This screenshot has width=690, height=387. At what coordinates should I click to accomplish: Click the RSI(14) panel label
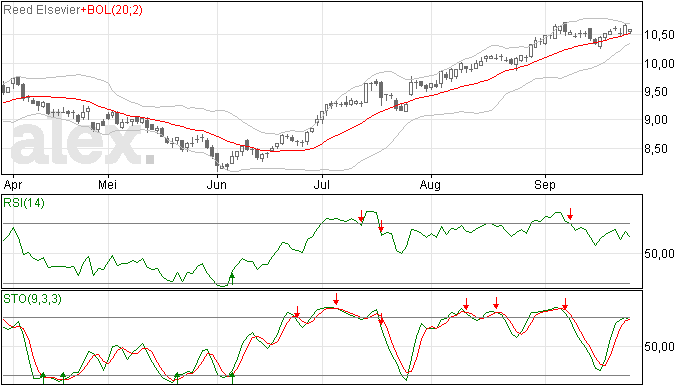tap(24, 203)
